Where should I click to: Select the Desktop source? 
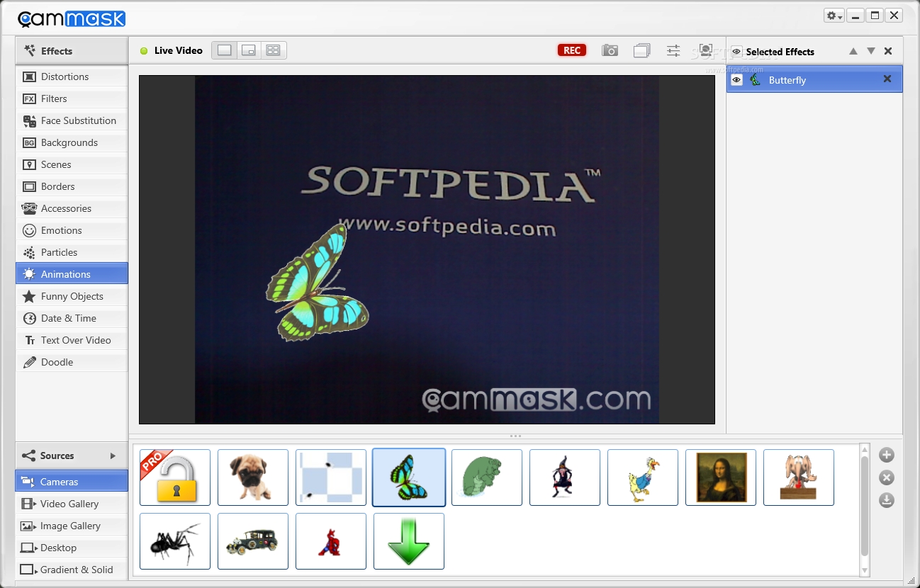[x=72, y=548]
